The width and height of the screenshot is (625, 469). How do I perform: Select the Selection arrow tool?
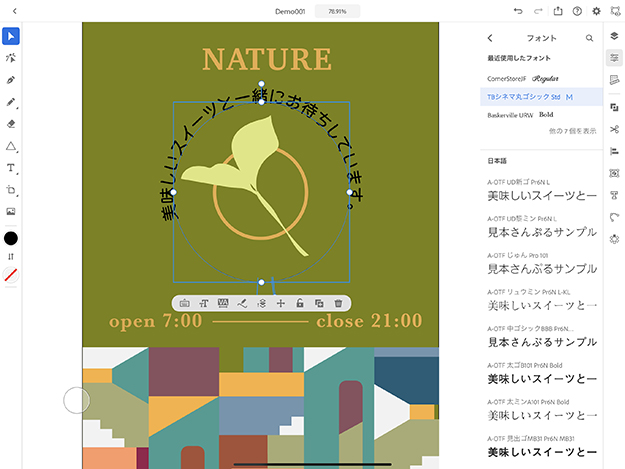[11, 37]
